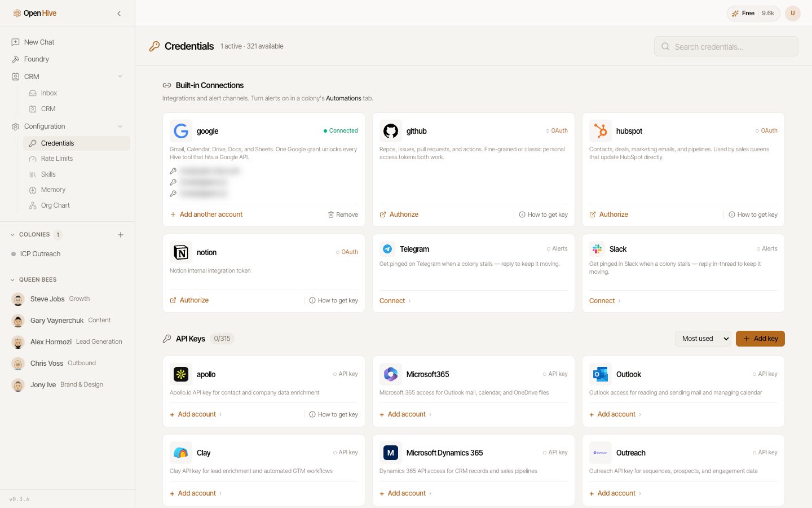Open Skills in sidebar
This screenshot has height=508, width=812.
(77, 174)
